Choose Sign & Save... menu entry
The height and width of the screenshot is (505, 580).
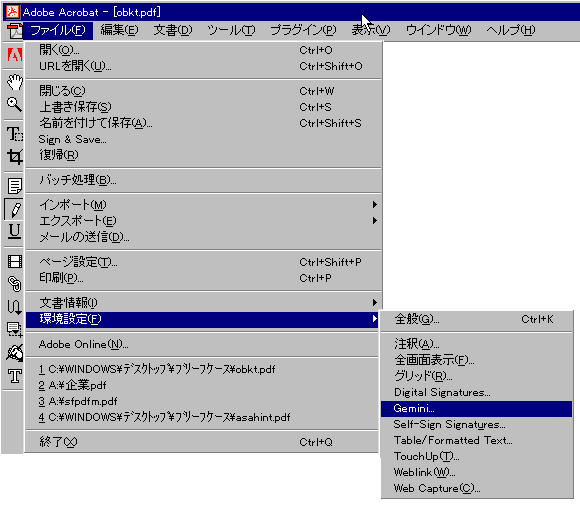203,139
